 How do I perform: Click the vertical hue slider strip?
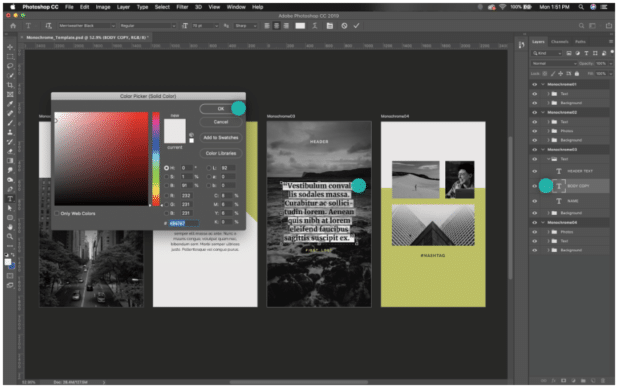click(156, 159)
